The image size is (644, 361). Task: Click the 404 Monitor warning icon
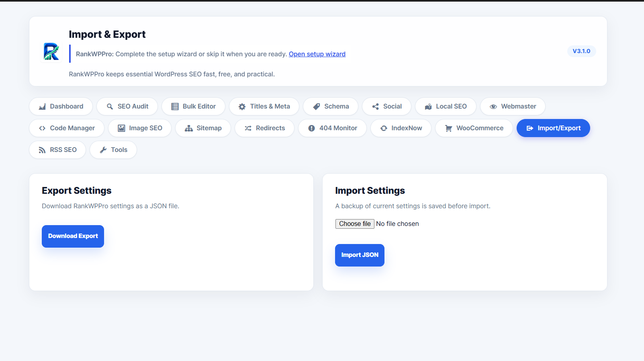(311, 128)
